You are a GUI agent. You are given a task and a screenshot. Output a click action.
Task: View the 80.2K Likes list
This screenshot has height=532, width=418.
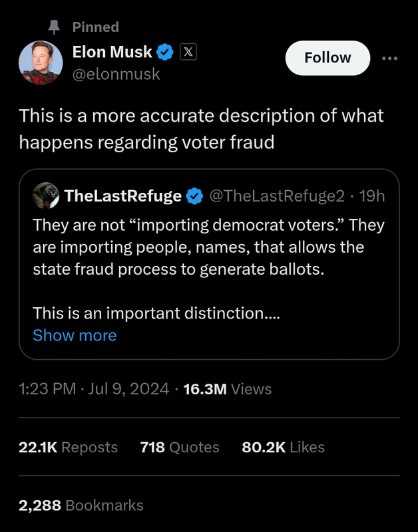[x=283, y=448]
